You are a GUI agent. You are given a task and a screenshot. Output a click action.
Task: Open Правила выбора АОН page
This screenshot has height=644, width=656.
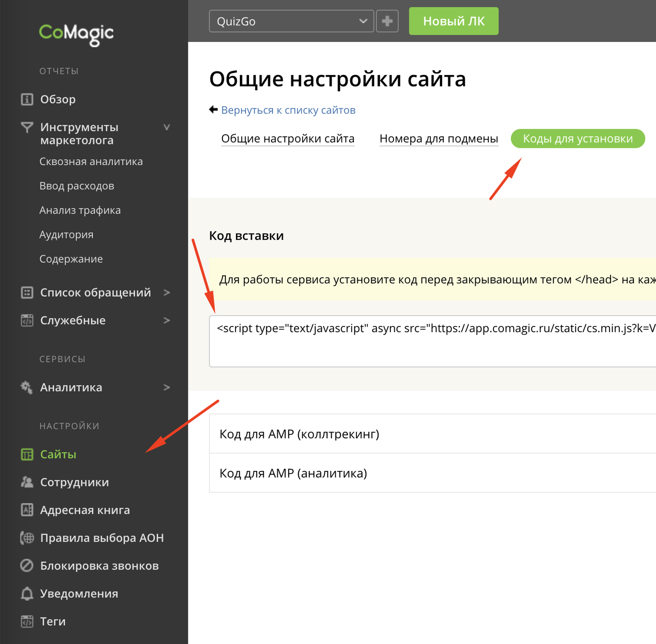102,538
